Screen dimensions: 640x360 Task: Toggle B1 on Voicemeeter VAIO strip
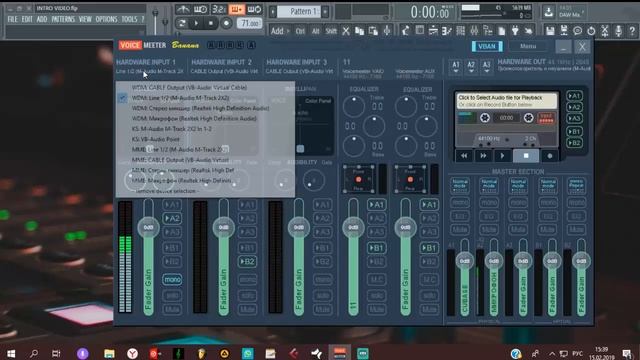pyautogui.click(x=376, y=248)
